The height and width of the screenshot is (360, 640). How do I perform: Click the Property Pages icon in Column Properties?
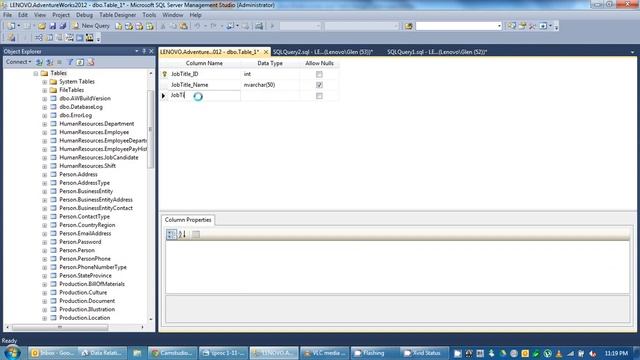click(196, 234)
